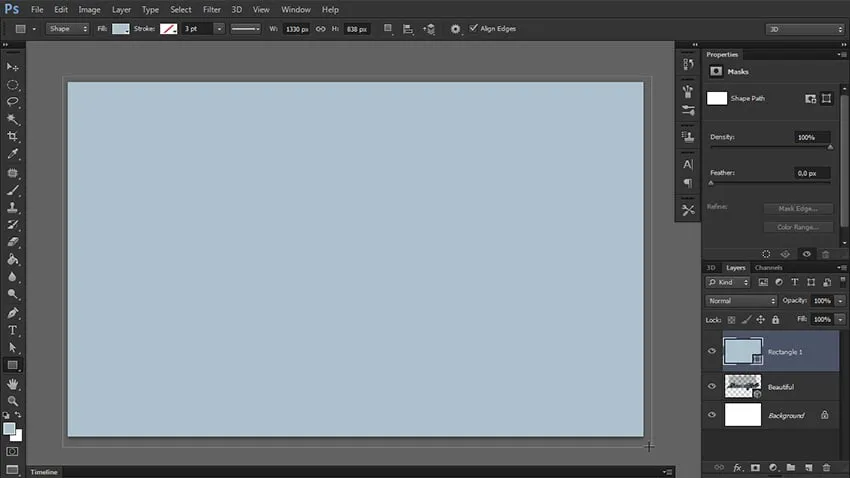850x478 pixels.
Task: Hide the Rectangle 1 layer
Action: click(x=712, y=351)
